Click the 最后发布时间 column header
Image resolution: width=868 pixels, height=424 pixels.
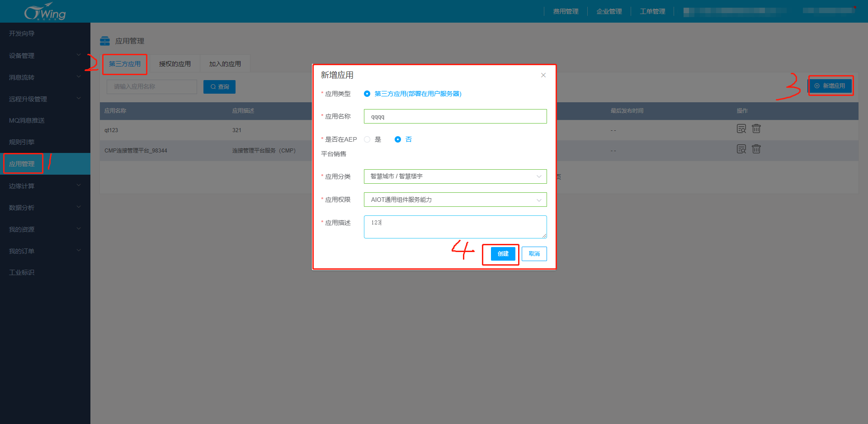click(x=627, y=111)
